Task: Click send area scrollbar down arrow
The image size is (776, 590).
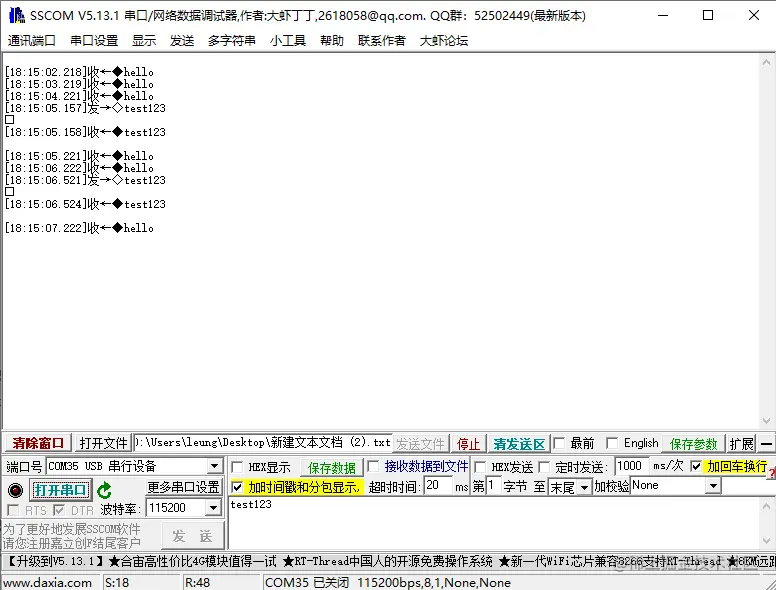Action: [766, 541]
